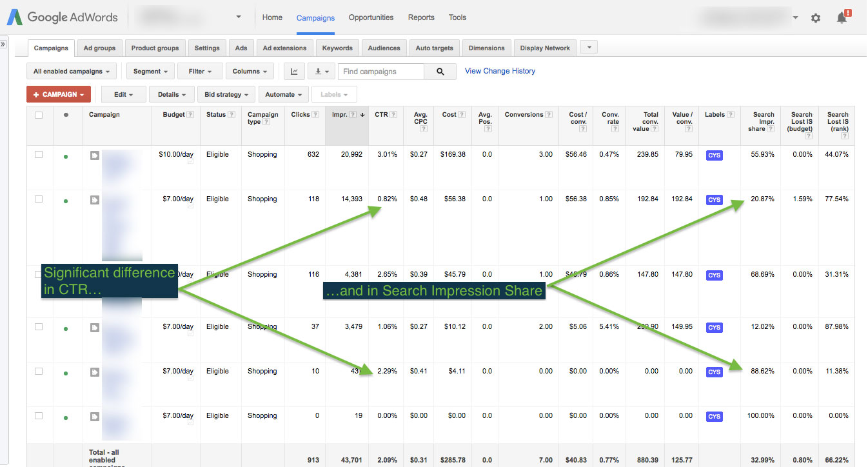Select checkbox for the 19 impressions row
This screenshot has width=868, height=467.
(39, 416)
